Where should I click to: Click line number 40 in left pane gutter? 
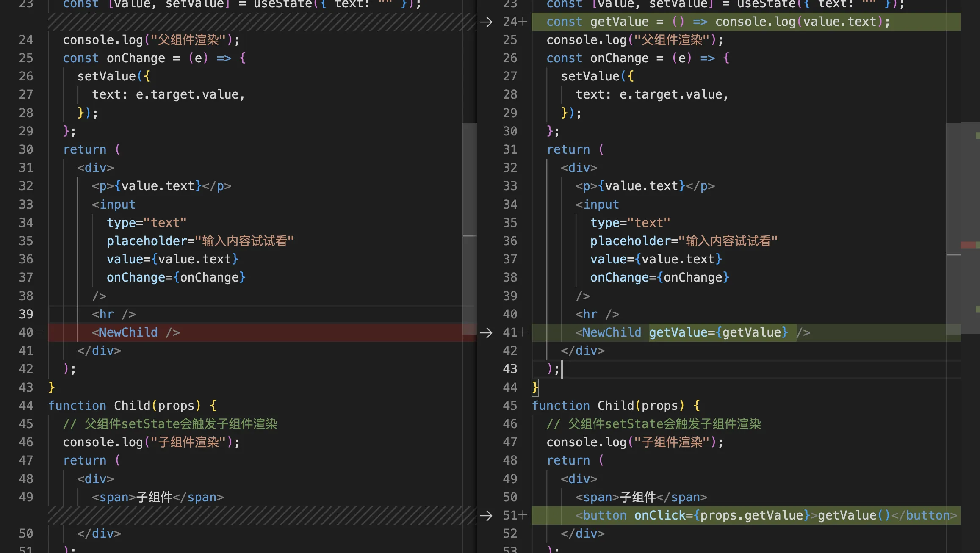point(26,332)
